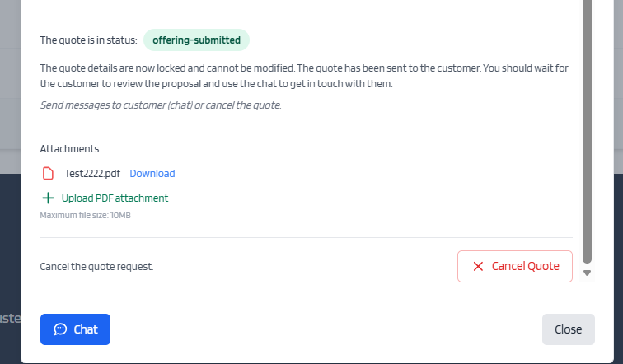Click the locked quote details description paragraph
Screen dimensions: 623x364
304,76
